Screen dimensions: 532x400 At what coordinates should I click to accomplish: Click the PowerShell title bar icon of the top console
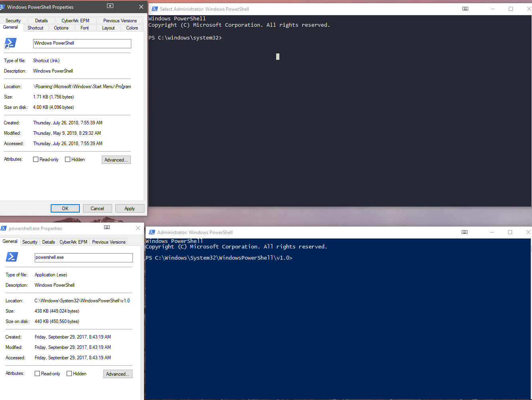point(154,8)
